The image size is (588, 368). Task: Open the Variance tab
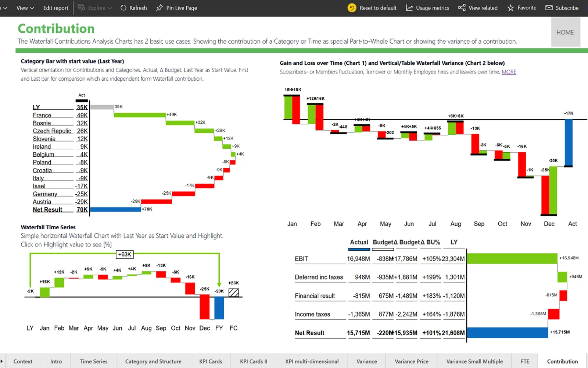tap(367, 361)
